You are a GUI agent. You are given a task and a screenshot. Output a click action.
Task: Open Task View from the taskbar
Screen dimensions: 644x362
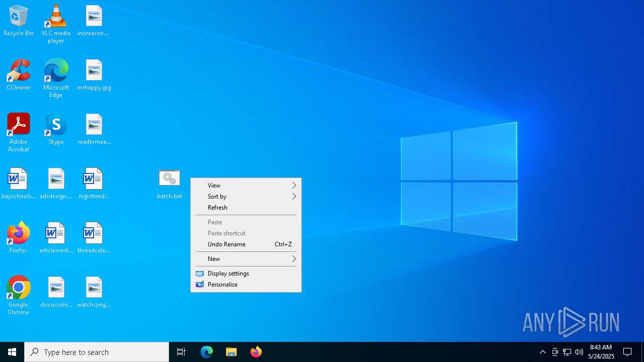pyautogui.click(x=181, y=352)
